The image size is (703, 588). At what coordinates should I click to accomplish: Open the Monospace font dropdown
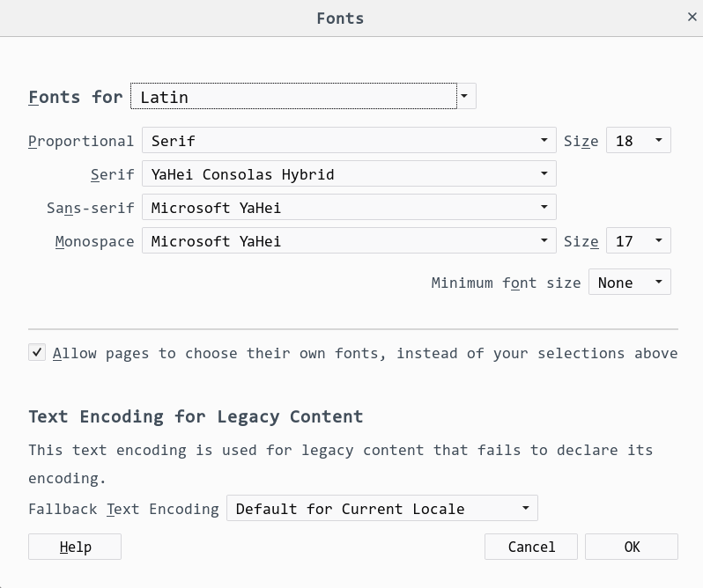349,240
